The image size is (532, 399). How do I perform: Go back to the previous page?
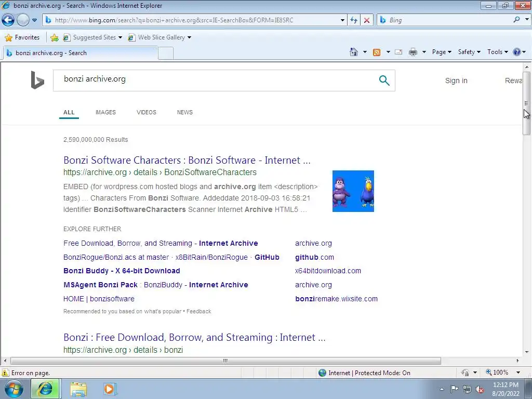(x=8, y=20)
